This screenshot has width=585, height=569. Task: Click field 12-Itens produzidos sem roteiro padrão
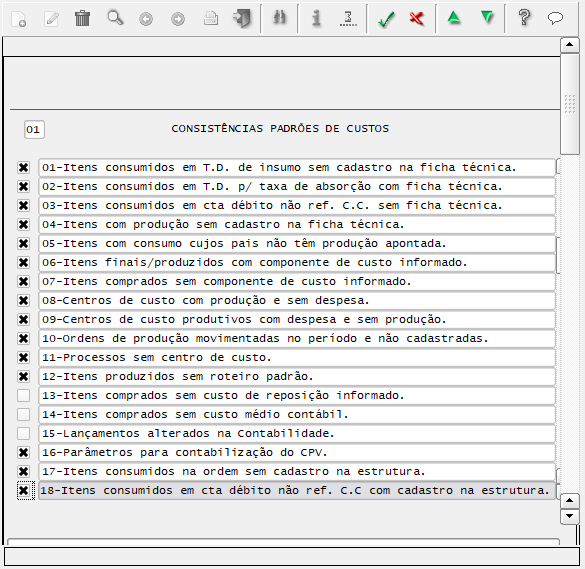click(x=297, y=376)
